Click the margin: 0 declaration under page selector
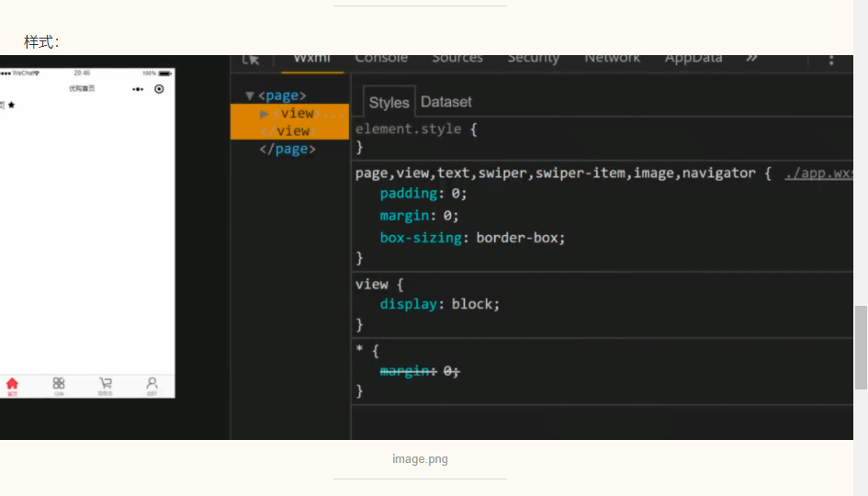This screenshot has width=868, height=496. [419, 215]
